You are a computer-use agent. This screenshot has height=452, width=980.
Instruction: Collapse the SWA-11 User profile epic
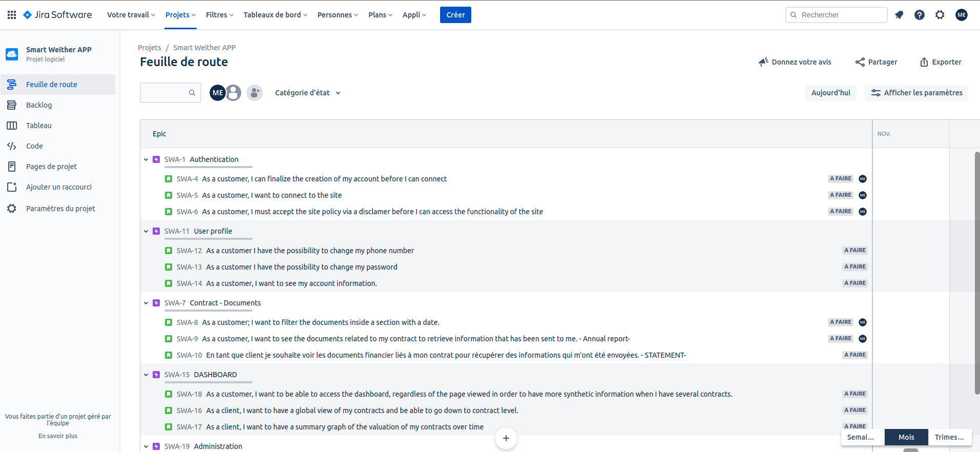(146, 231)
